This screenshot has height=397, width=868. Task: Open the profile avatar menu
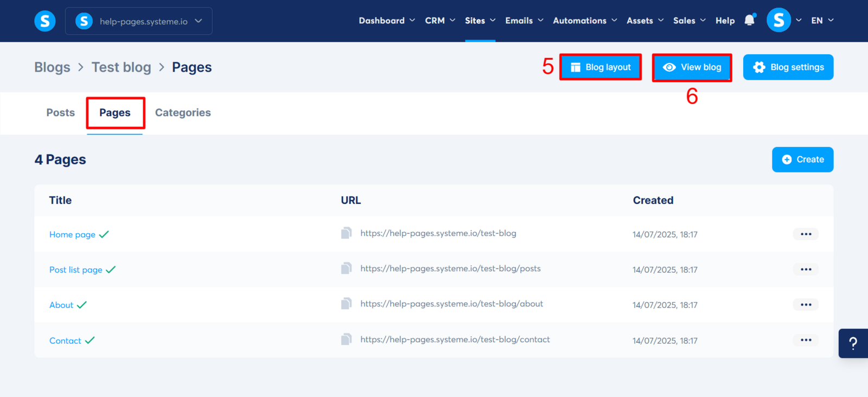coord(778,20)
